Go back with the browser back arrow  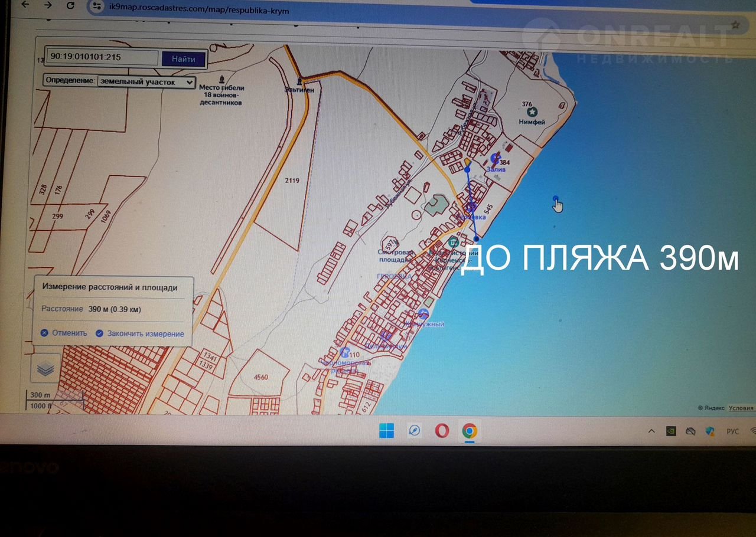(25, 5)
